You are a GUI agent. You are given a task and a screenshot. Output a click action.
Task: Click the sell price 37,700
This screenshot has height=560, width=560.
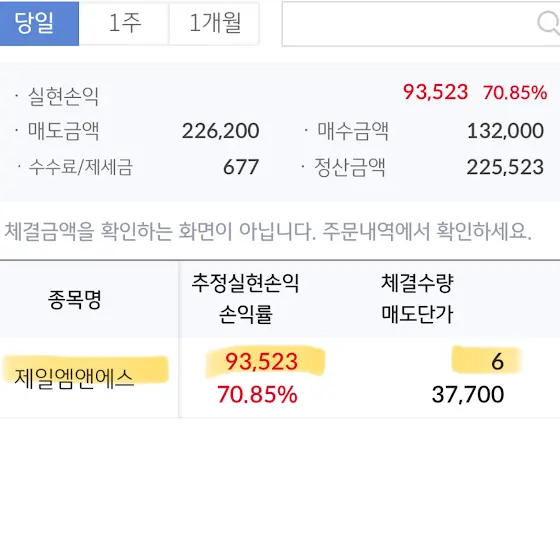coord(468,394)
